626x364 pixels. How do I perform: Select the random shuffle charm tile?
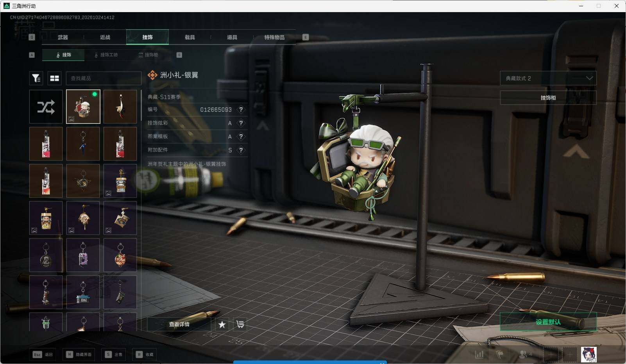pos(46,107)
